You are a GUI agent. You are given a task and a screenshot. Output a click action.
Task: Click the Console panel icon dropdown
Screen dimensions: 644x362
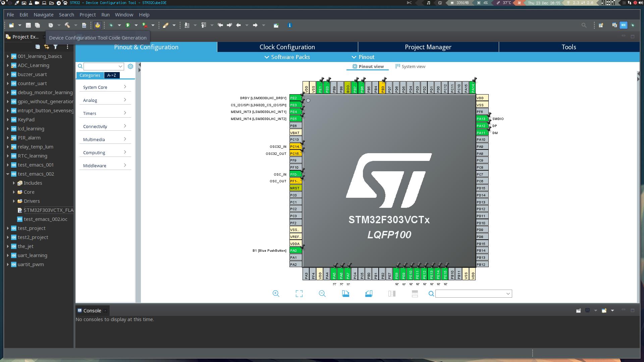click(x=596, y=310)
